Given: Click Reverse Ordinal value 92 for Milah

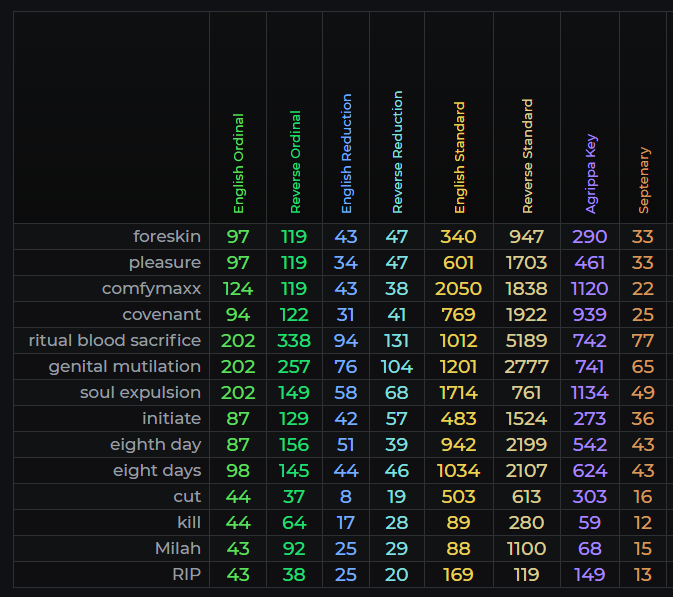Looking at the screenshot, I should [x=294, y=549].
